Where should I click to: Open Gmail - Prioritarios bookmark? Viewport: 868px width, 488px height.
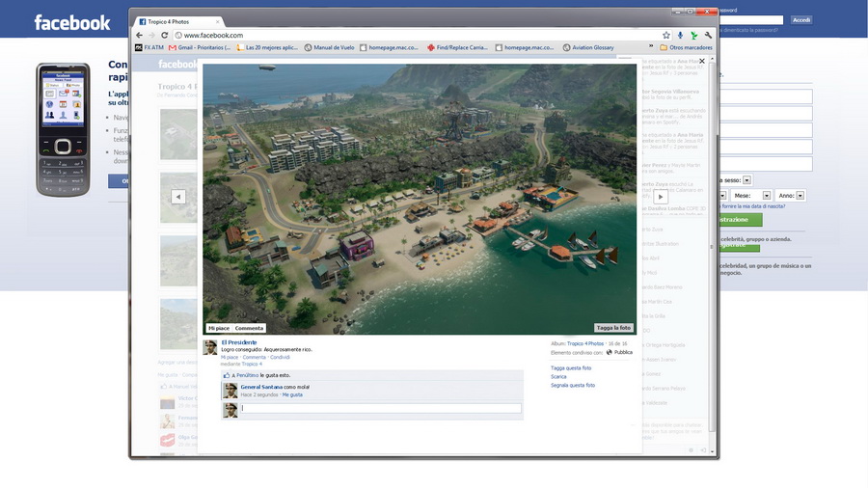click(200, 47)
